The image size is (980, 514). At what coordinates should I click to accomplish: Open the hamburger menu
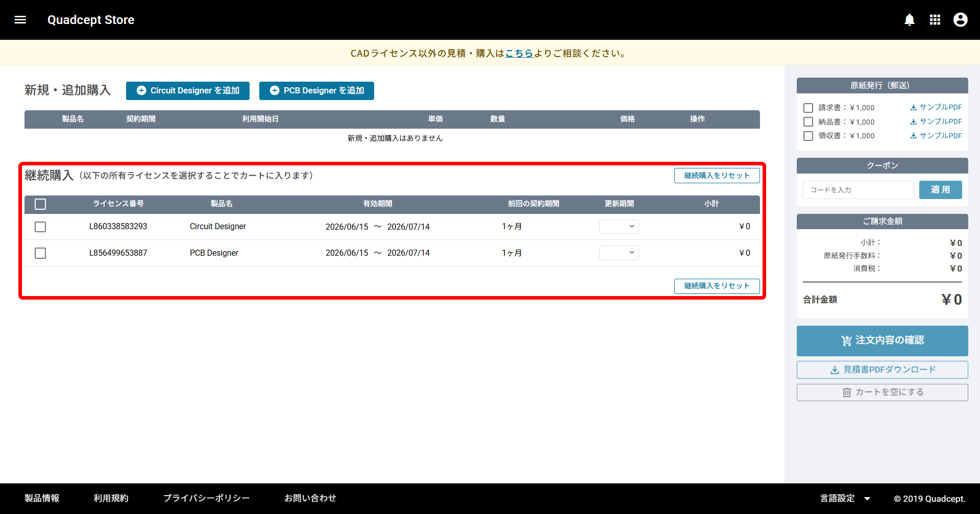coord(20,20)
